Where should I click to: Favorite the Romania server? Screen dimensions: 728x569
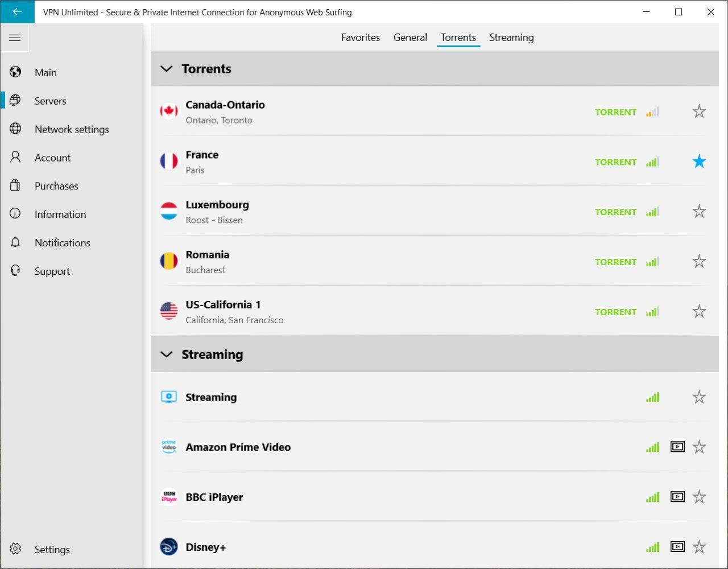coord(699,262)
